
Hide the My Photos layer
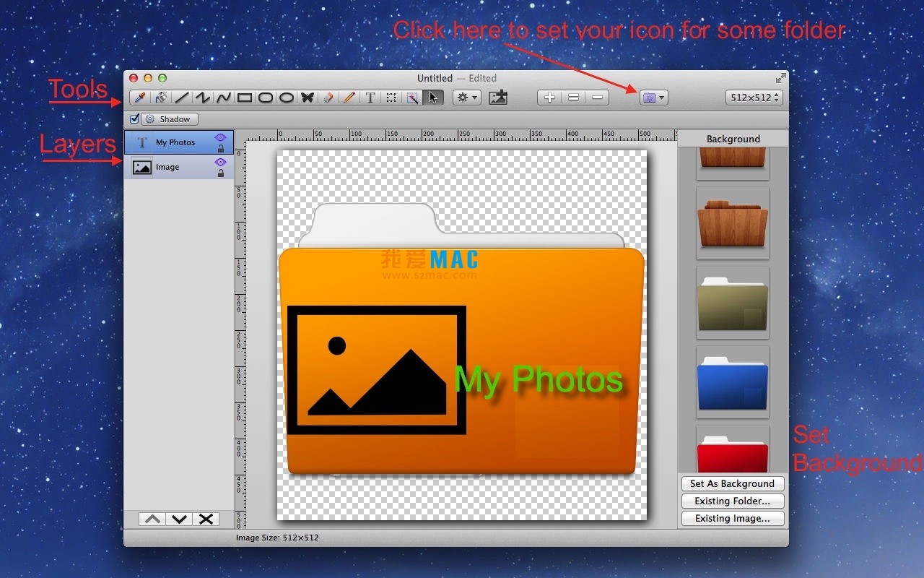pos(220,138)
